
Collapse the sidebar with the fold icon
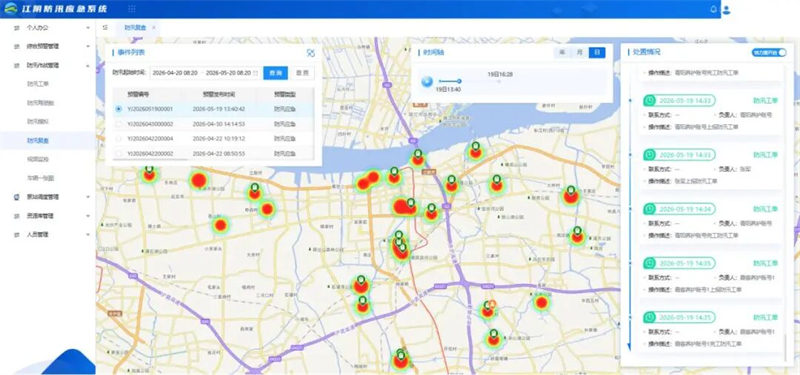(x=105, y=28)
